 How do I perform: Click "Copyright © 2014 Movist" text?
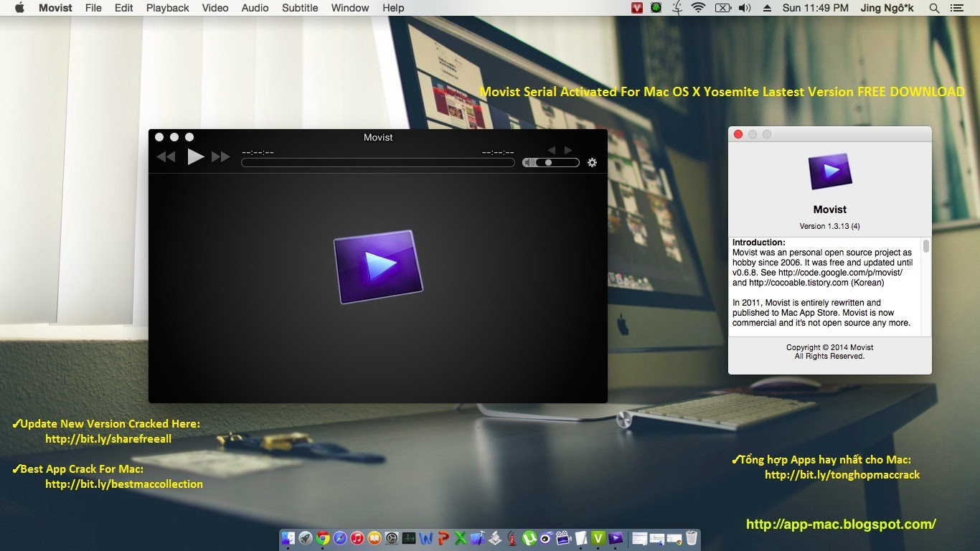tap(829, 347)
